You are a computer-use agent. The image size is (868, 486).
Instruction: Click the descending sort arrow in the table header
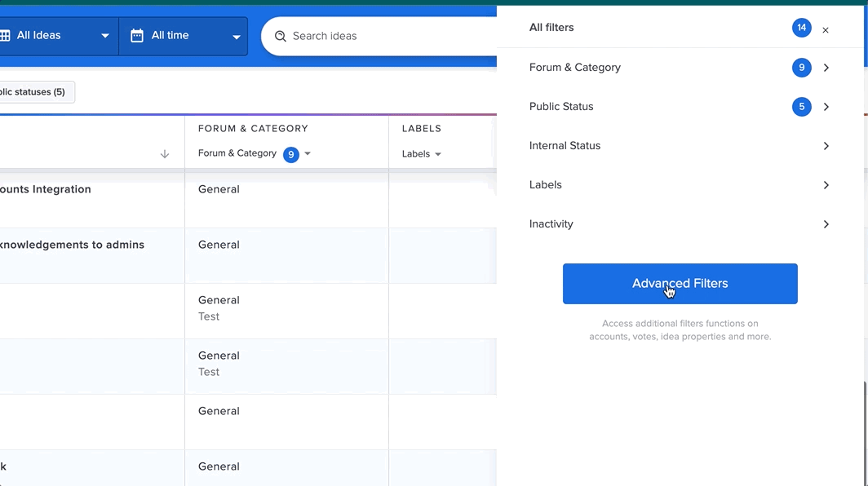[165, 153]
